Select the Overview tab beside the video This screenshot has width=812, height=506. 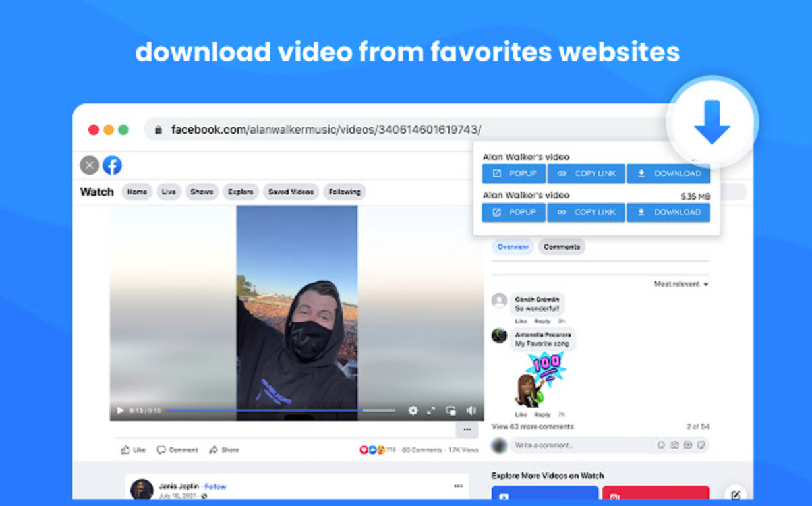(x=513, y=247)
